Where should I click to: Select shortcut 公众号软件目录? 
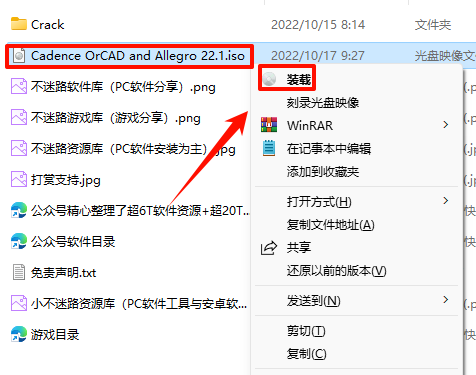click(73, 242)
